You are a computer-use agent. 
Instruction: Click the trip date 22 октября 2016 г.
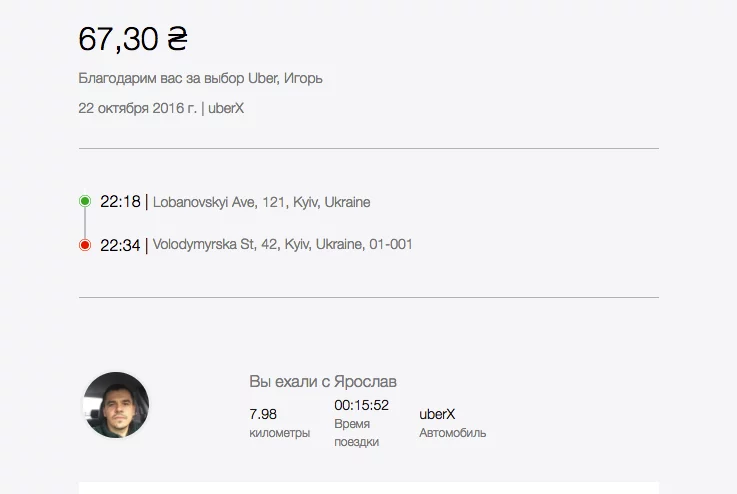point(137,108)
